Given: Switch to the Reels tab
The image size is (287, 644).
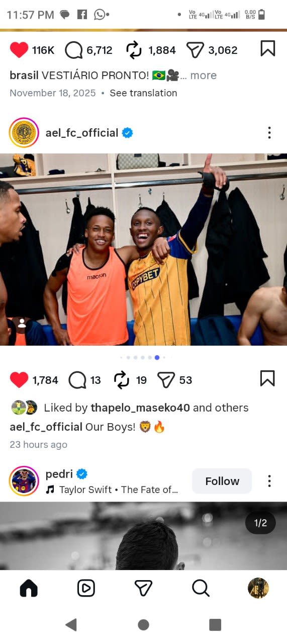Looking at the screenshot, I should (x=86, y=588).
